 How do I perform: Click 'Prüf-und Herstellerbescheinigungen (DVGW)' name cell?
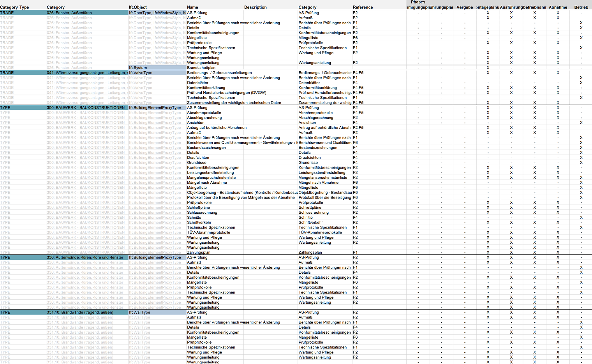(226, 93)
